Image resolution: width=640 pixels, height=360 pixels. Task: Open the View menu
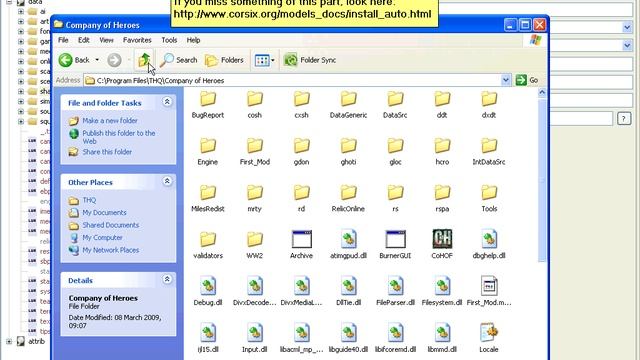106,40
